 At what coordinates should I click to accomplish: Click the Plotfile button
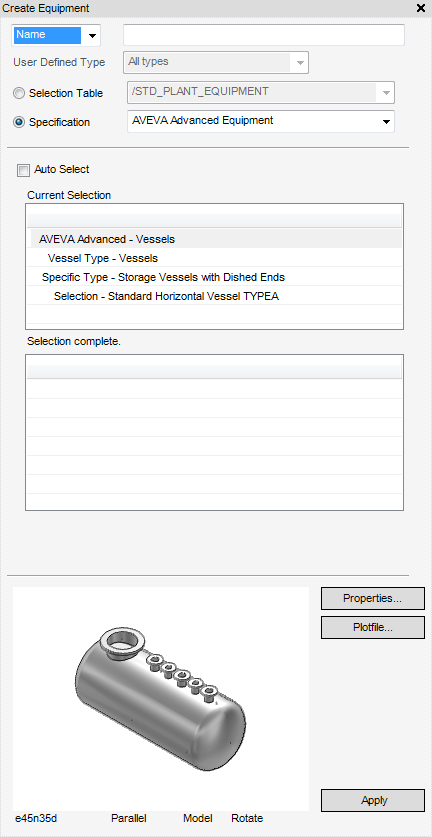pos(373,628)
